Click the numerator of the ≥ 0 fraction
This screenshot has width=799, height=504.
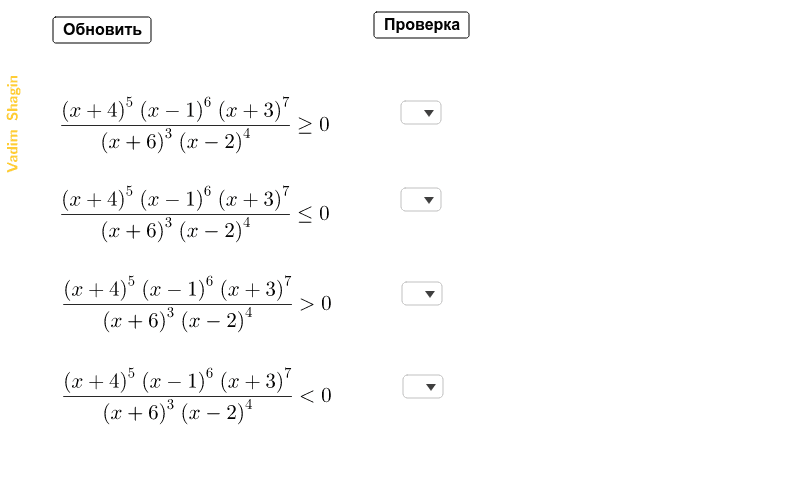click(x=176, y=110)
